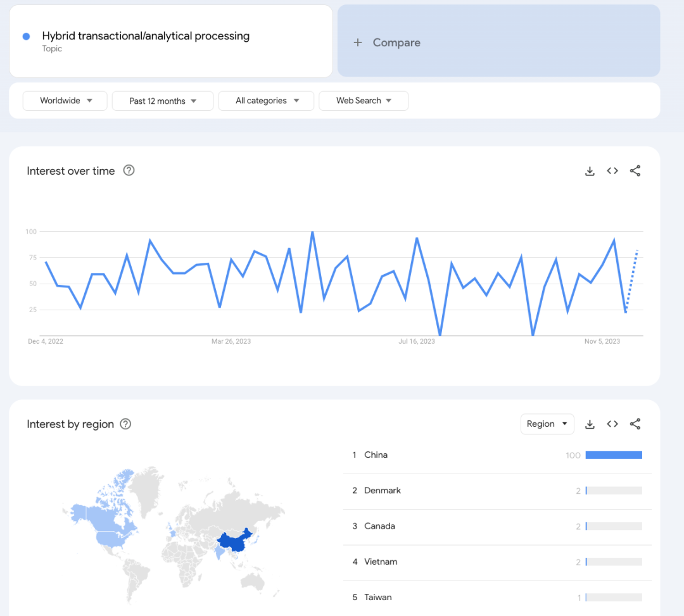684x616 pixels.
Task: Share the Interest over time chart
Action: point(635,171)
